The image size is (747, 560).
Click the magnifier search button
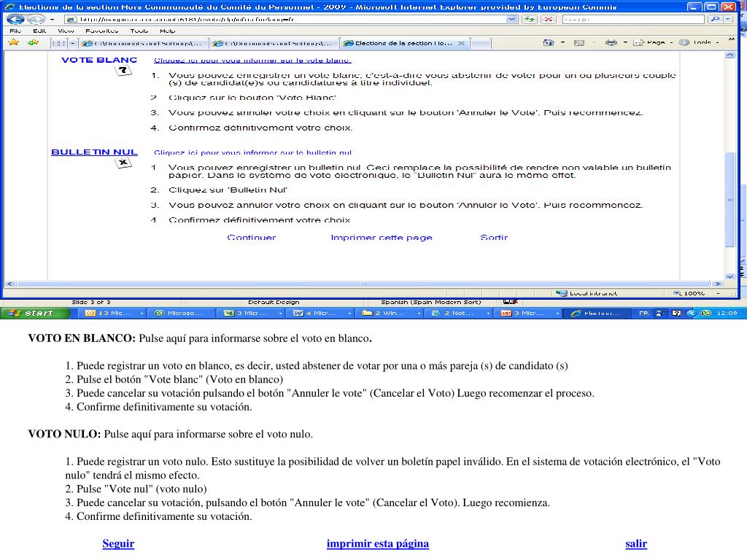tap(715, 20)
